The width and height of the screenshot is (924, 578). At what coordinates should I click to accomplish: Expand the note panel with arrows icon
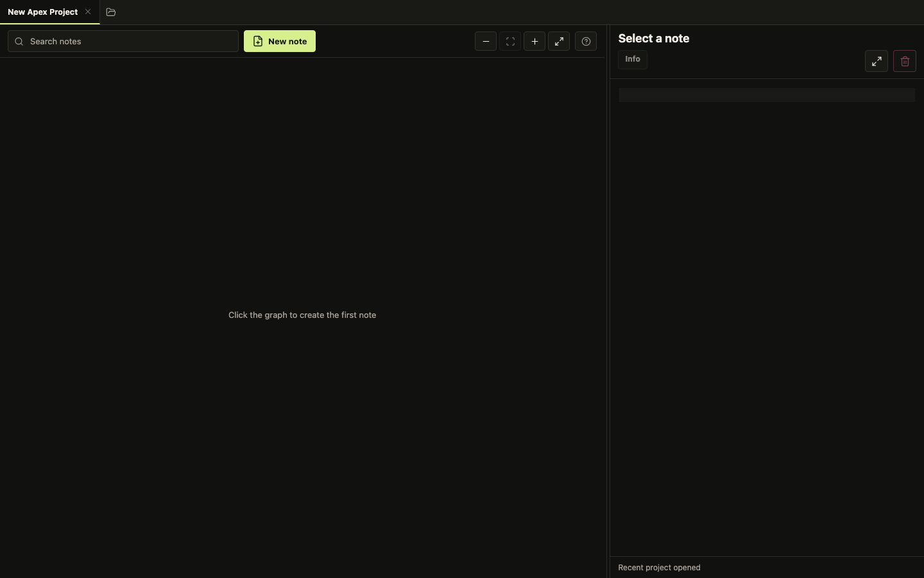pos(877,61)
